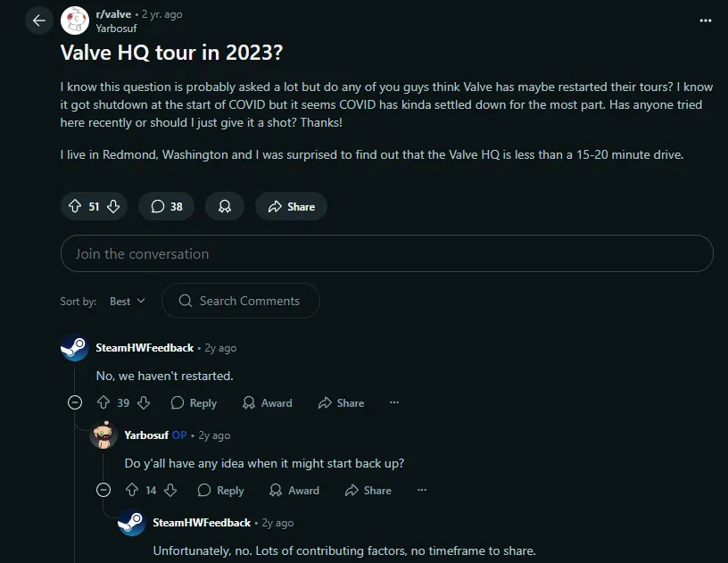Screen dimensions: 728x563
Task: Click the r/valve subreddit link
Action: coord(113,14)
